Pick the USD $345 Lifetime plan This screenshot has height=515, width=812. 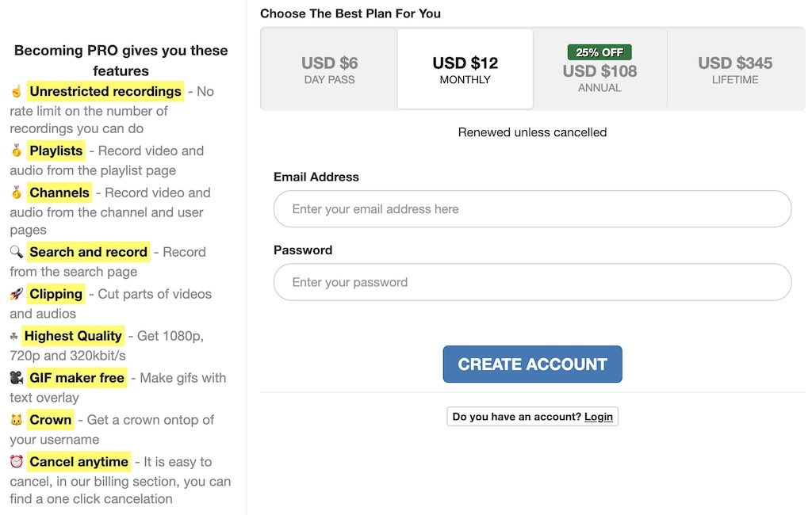point(735,70)
